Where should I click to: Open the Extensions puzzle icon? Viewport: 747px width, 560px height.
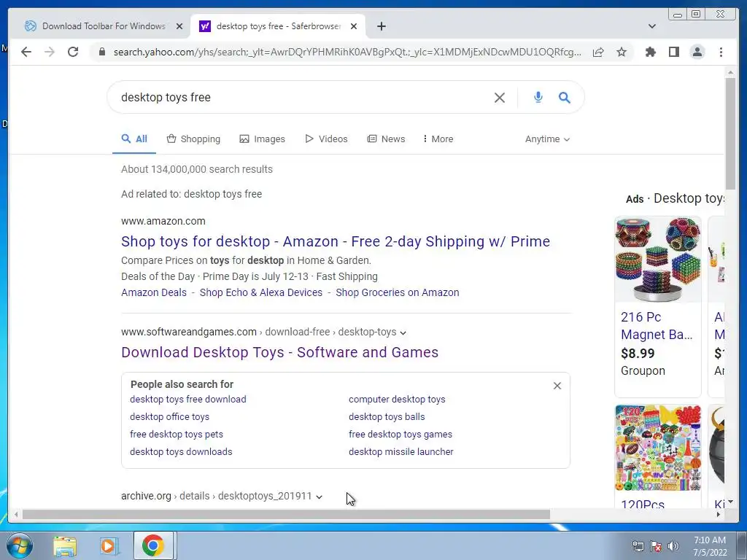650,52
